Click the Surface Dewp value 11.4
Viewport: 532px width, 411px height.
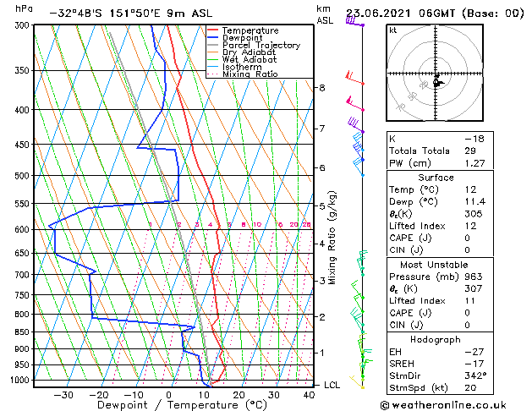pyautogui.click(x=475, y=202)
